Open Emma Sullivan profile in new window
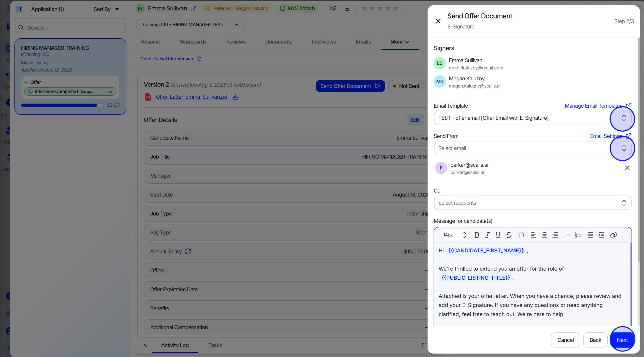 tap(193, 8)
